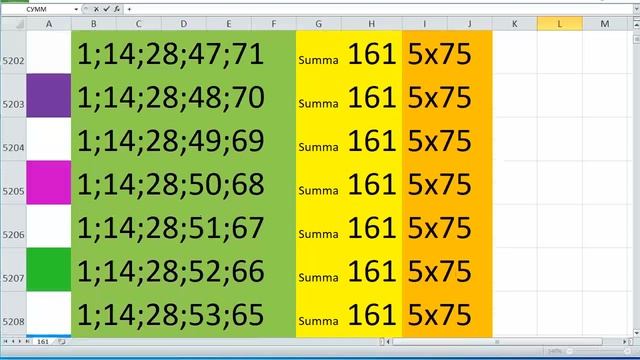The width and height of the screenshot is (640, 360).
Task: Select row 5205 header
Action: point(13,182)
